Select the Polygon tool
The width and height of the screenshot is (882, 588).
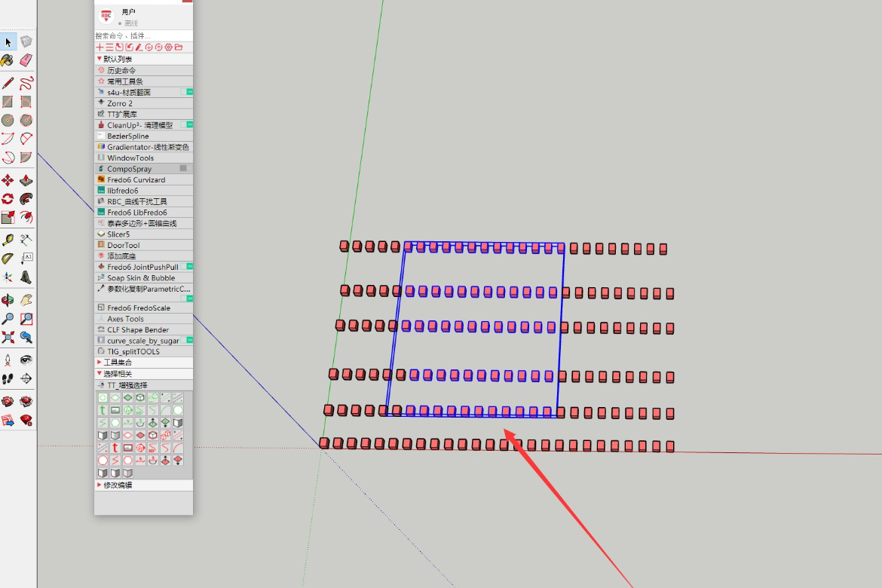pyautogui.click(x=26, y=120)
